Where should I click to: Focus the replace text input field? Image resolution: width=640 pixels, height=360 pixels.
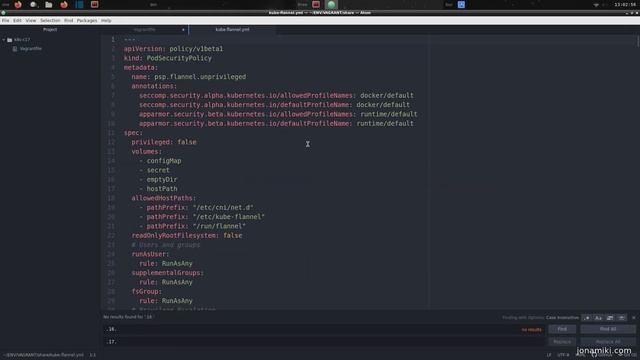tap(324, 342)
